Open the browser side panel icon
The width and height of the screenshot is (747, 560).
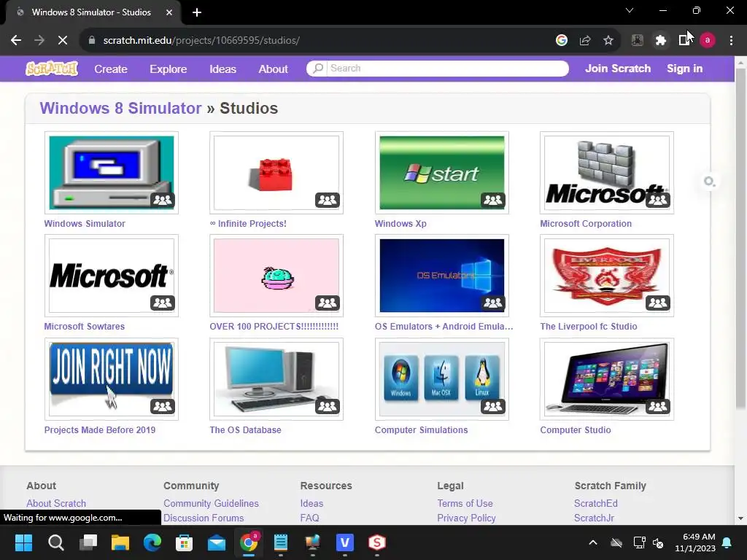pyautogui.click(x=684, y=41)
